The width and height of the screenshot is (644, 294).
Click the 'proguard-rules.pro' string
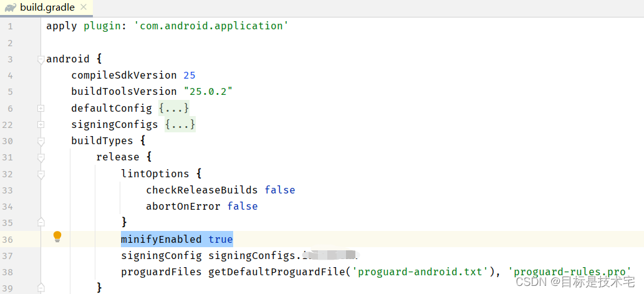567,272
